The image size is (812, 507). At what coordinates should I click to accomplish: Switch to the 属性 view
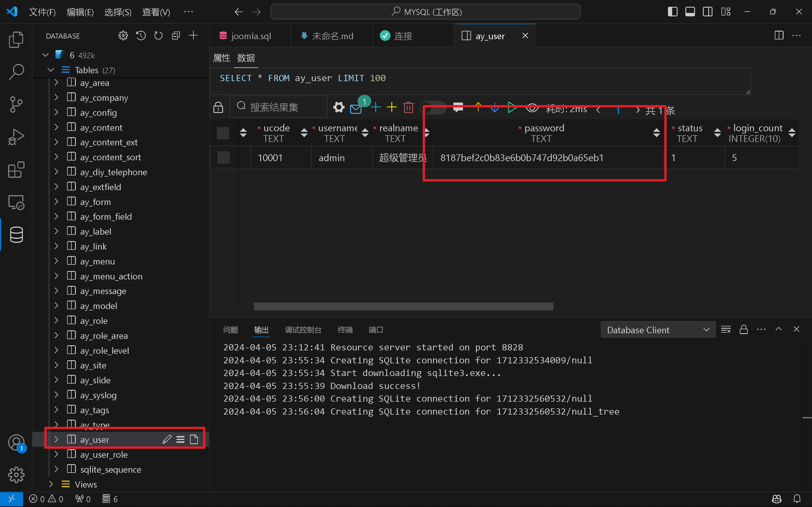(x=222, y=58)
